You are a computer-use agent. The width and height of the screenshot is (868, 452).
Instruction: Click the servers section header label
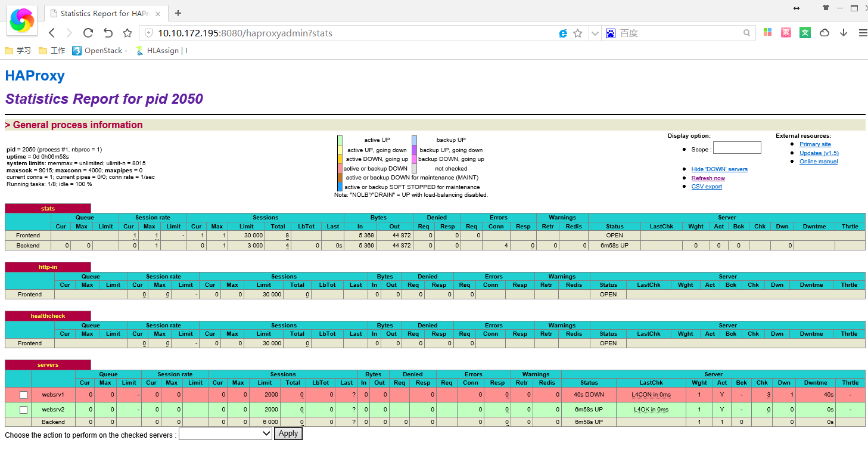[x=48, y=365]
